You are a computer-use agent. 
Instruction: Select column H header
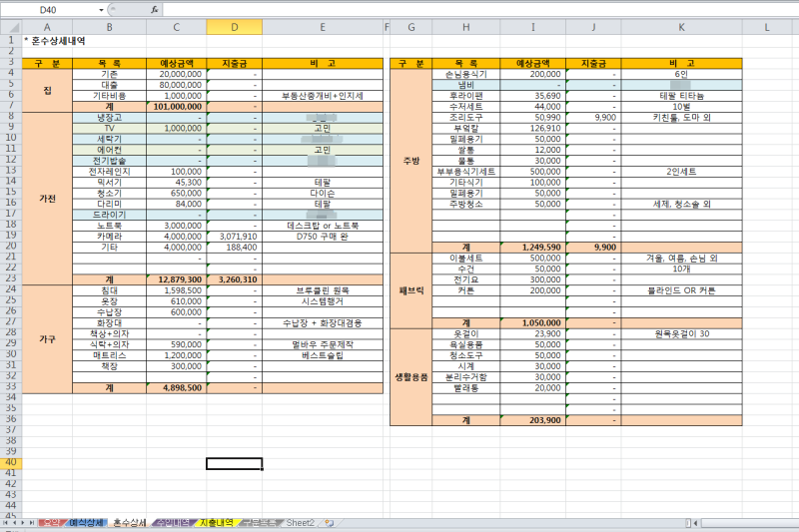click(x=465, y=28)
